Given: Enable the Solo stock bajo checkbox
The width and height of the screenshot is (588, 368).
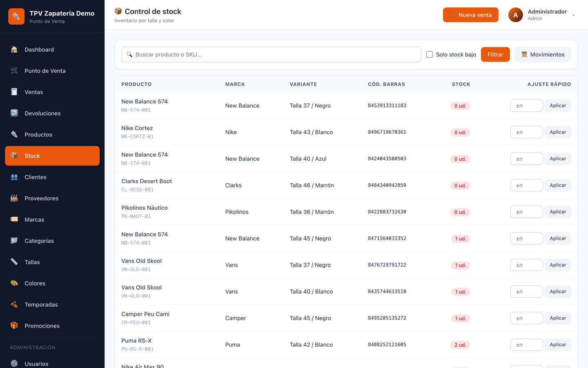Looking at the screenshot, I should tap(430, 54).
